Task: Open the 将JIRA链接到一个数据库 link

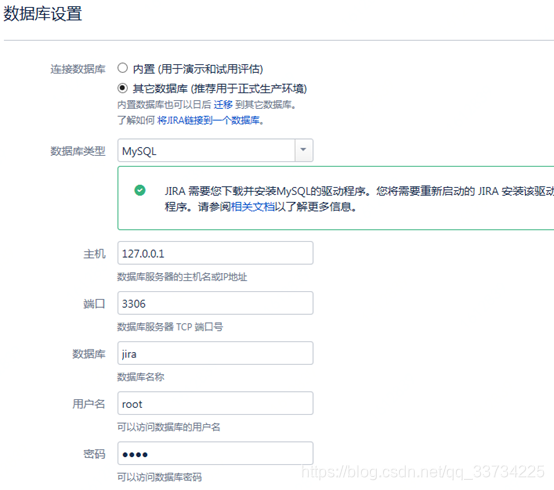Action: coord(208,120)
